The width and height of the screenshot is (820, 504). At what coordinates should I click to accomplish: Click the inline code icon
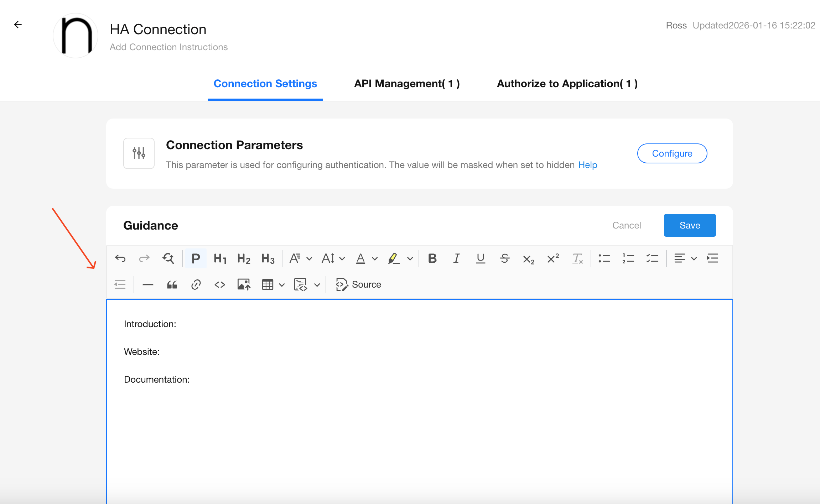[x=220, y=285]
